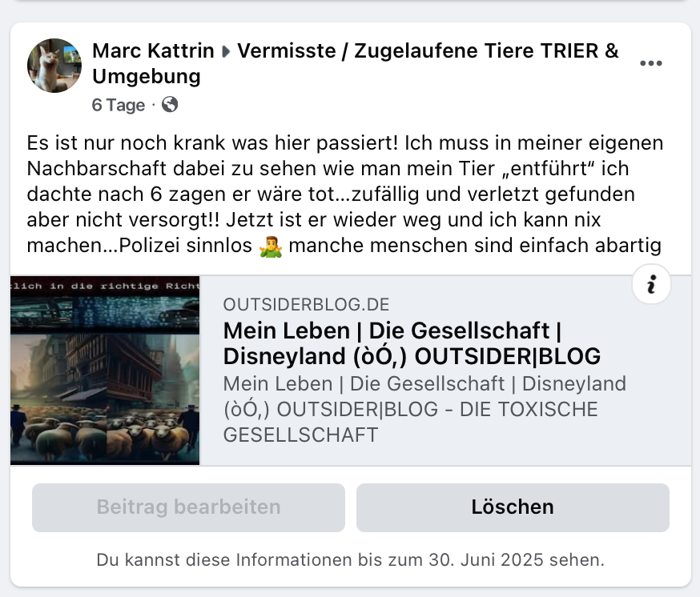Screen dimensions: 700x597
Task: Click the public globe audience icon
Action: tap(170, 105)
